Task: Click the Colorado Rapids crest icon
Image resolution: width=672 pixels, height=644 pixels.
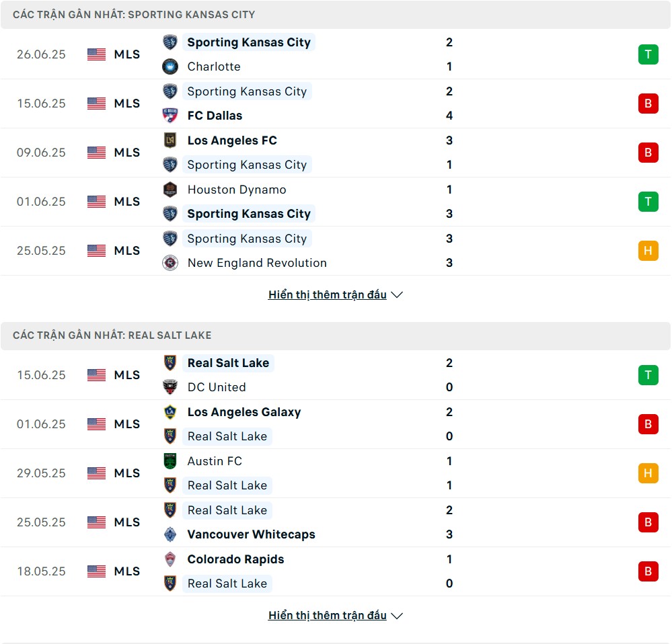Action: point(170,559)
